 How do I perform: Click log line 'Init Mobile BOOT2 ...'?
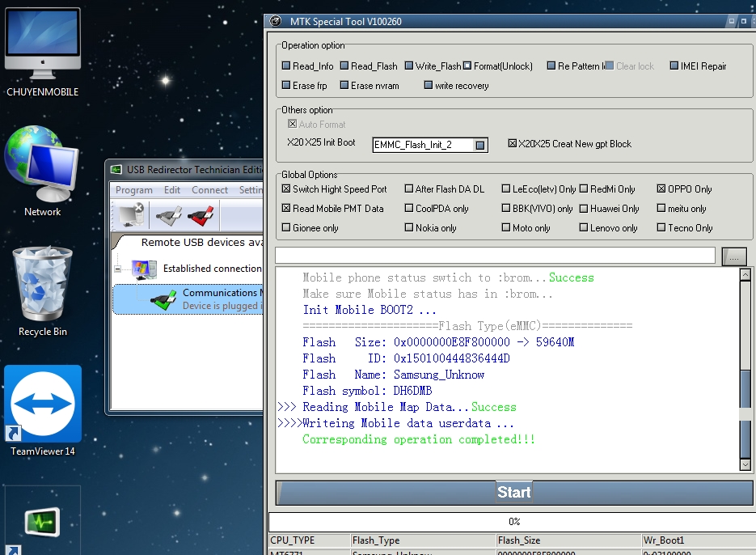370,310
